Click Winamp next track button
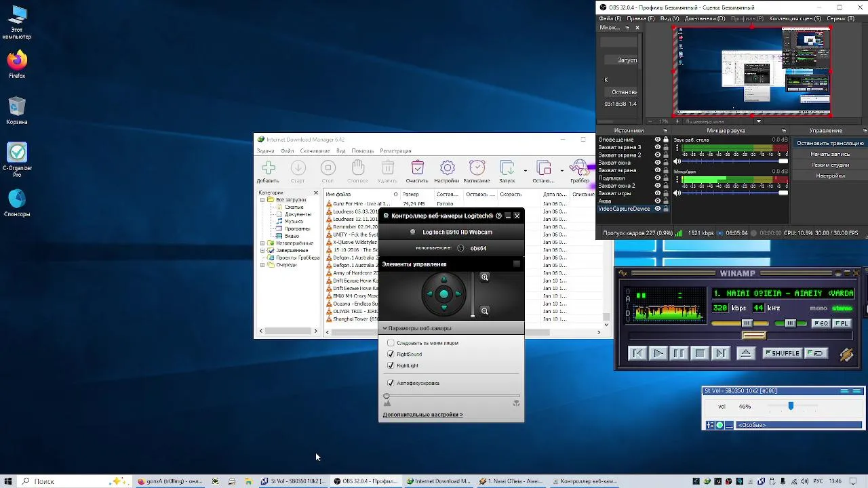The image size is (868, 488). tap(720, 353)
